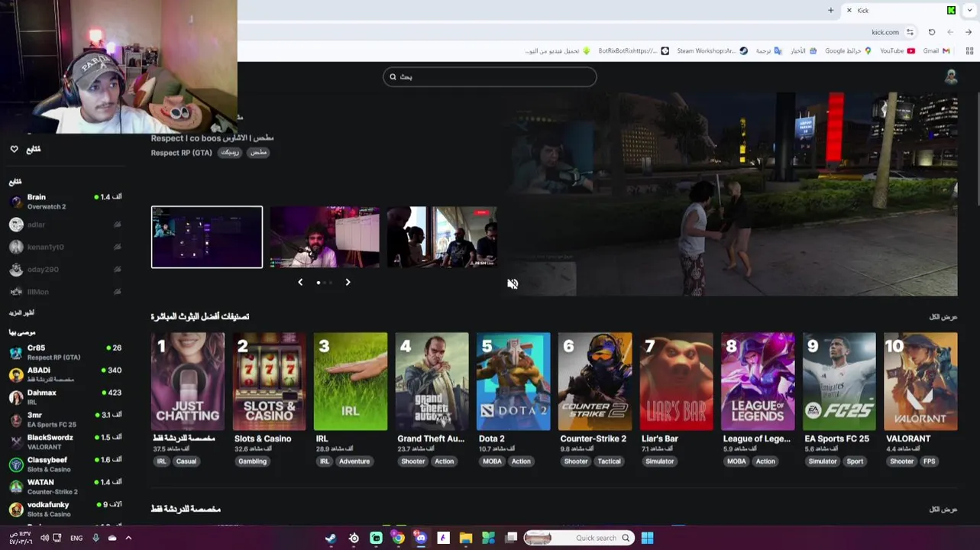
Task: Click the Sport tag under EA Sports FC 25
Action: (x=855, y=461)
